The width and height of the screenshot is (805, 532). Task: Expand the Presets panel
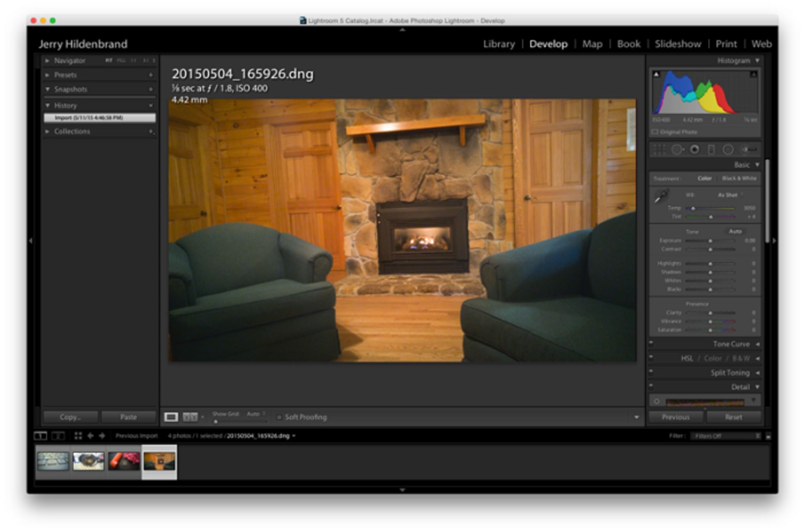click(65, 75)
